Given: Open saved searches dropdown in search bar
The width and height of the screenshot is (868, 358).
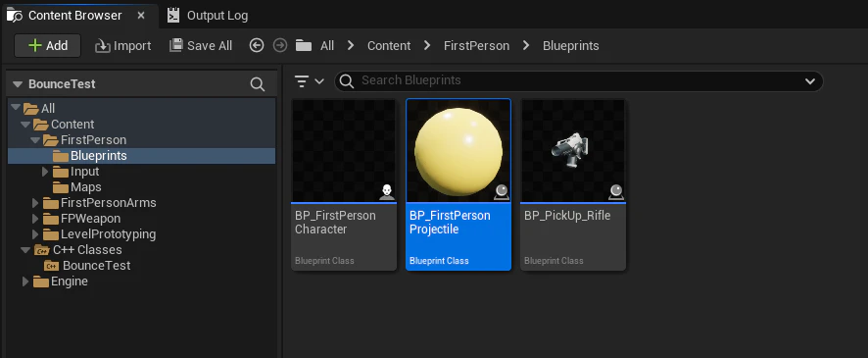Looking at the screenshot, I should tap(810, 81).
